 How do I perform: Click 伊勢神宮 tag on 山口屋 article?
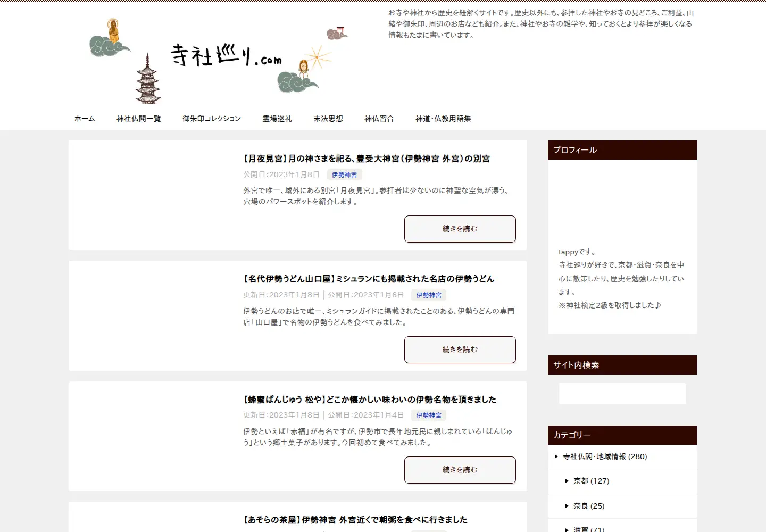(429, 295)
